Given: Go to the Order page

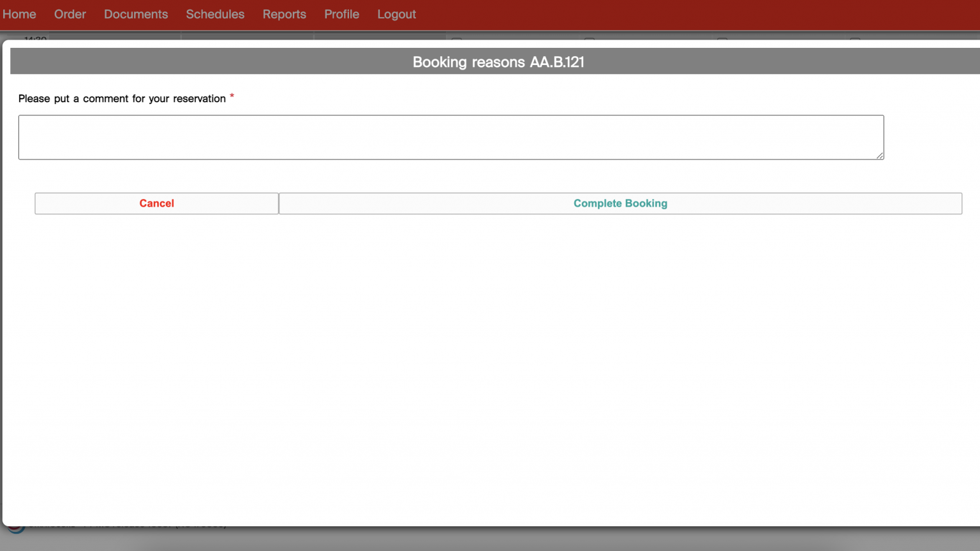Looking at the screenshot, I should tap(70, 14).
